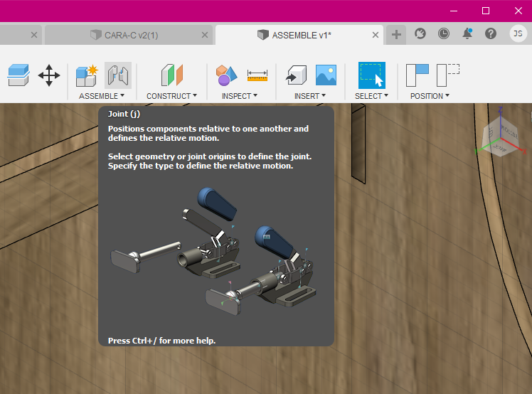Click the Capture Position icon
The width and height of the screenshot is (532, 394).
tap(417, 75)
